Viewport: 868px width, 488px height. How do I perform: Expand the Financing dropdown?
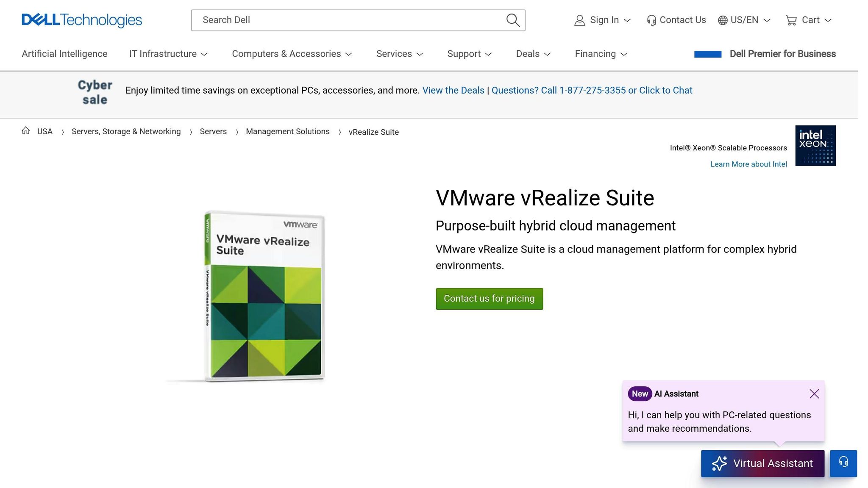coord(595,54)
